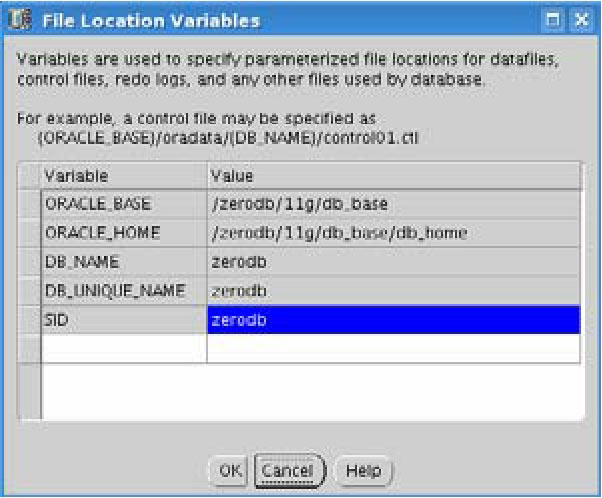602x498 pixels.
Task: Close the File Location Variables dialog
Action: click(582, 20)
